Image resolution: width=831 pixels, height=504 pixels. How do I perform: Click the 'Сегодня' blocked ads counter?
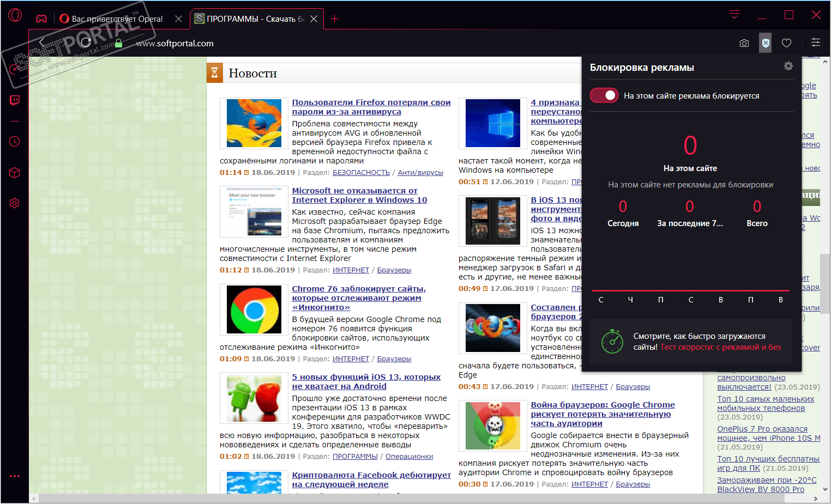coord(623,213)
